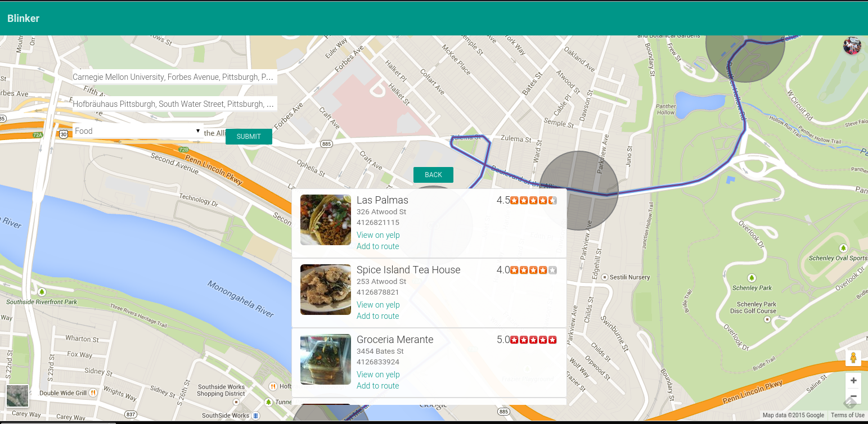Click the Sestili Nursery map marker
868x424 pixels.
(x=604, y=277)
